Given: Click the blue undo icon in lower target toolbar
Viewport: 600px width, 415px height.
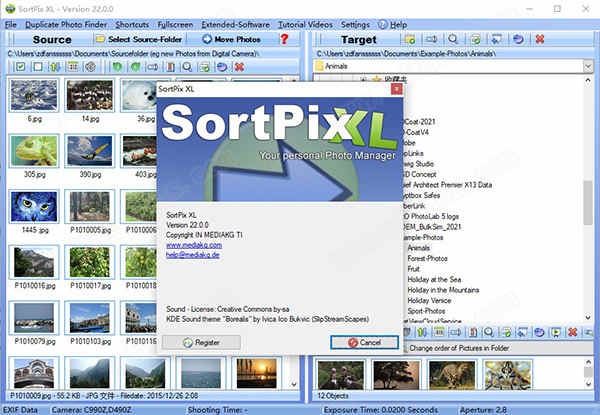Looking at the screenshot, I should [539, 332].
